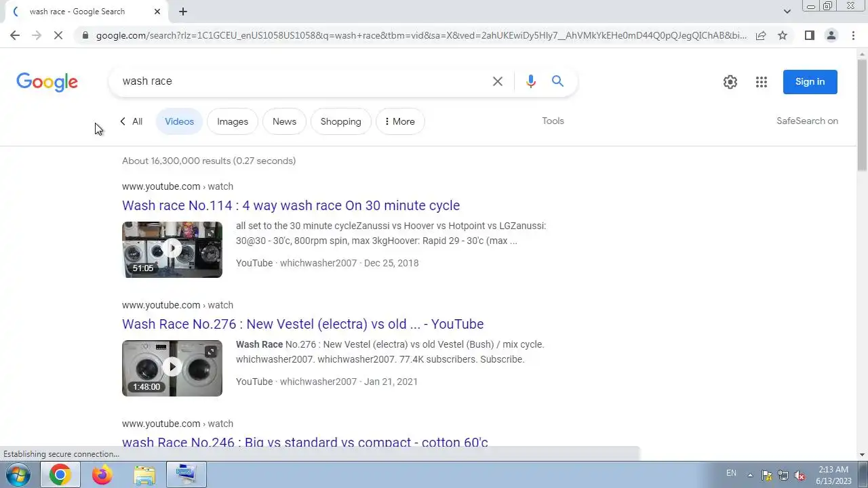Expand preview on 51:05 thumbnail
This screenshot has height=488, width=868.
[211, 233]
